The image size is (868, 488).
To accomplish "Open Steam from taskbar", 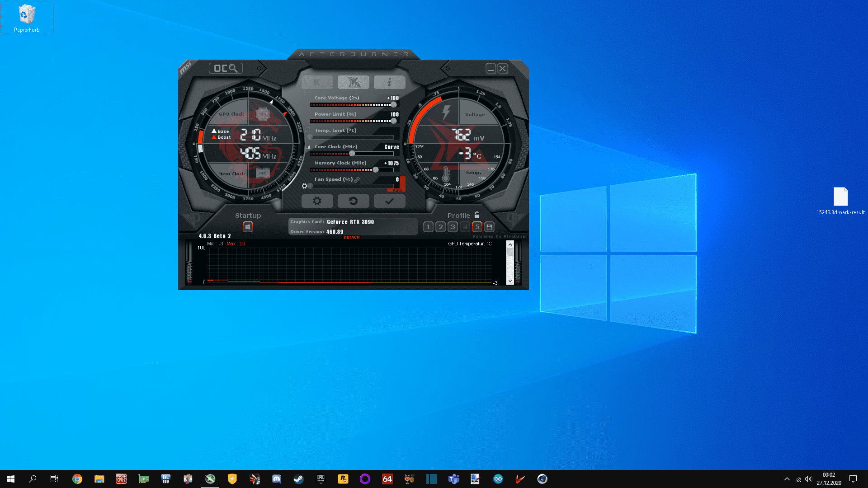I will pos(299,479).
